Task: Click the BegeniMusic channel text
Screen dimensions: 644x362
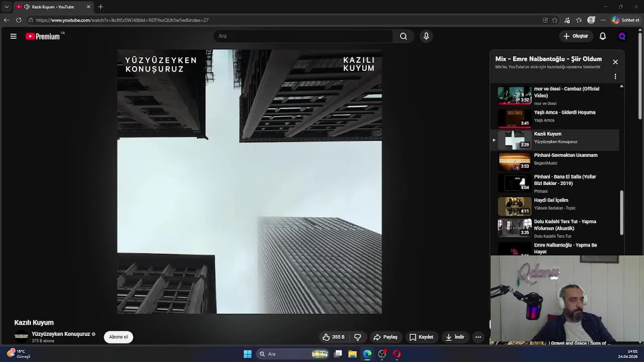Action: pos(545,163)
